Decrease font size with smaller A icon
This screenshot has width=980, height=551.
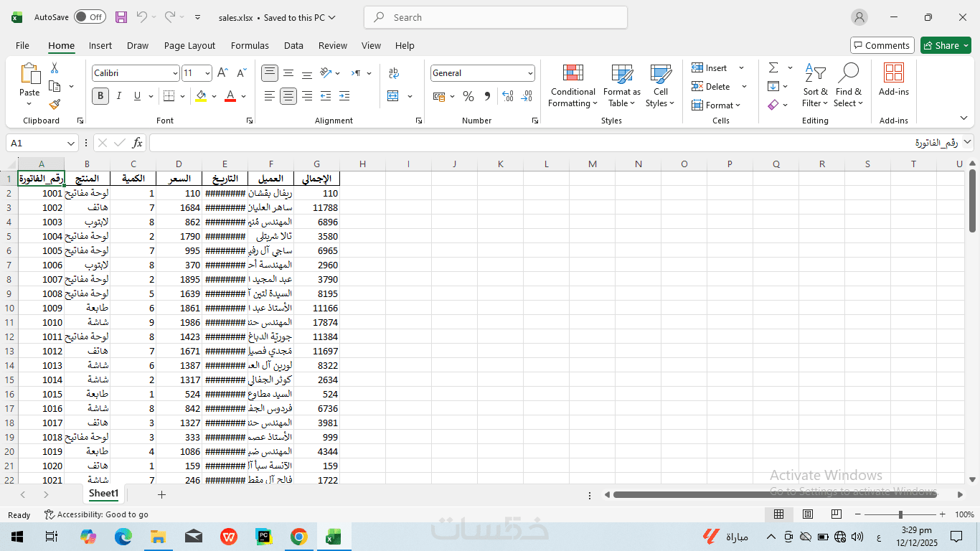coord(240,73)
